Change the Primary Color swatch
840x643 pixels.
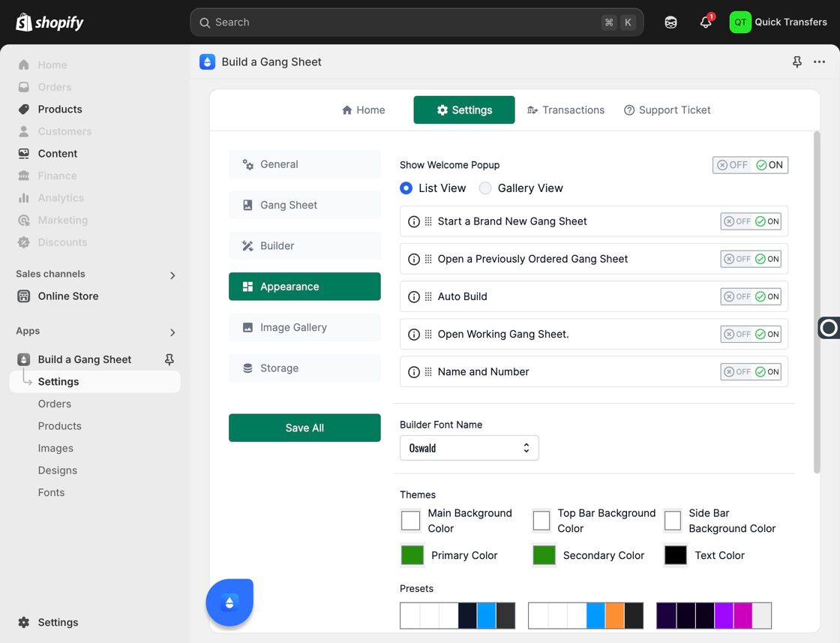tap(412, 555)
